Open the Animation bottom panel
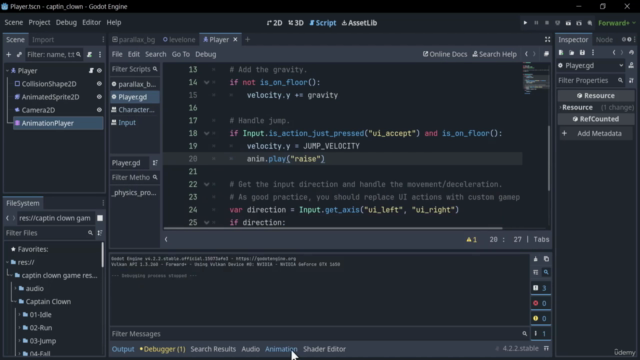 tap(281, 349)
